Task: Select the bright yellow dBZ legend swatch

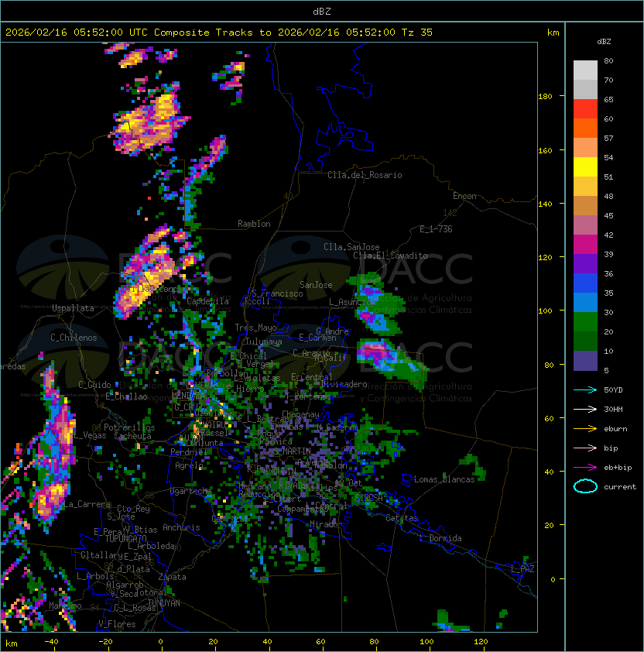Action: pyautogui.click(x=585, y=166)
